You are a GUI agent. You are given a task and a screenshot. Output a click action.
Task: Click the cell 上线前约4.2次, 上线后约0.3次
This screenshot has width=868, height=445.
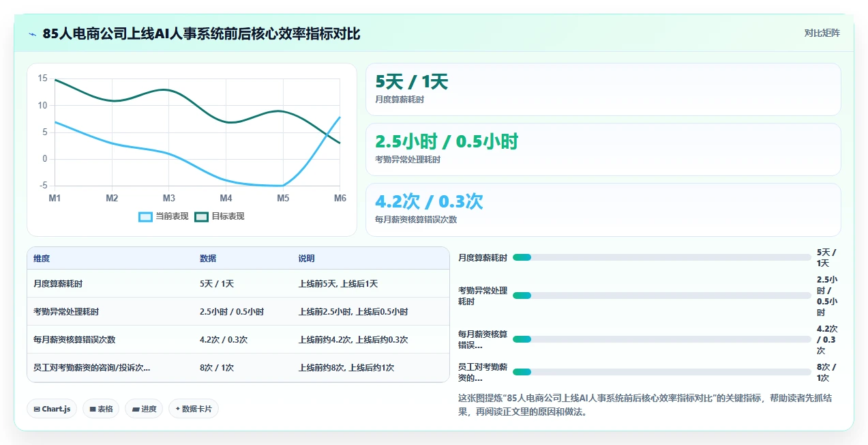pyautogui.click(x=353, y=340)
